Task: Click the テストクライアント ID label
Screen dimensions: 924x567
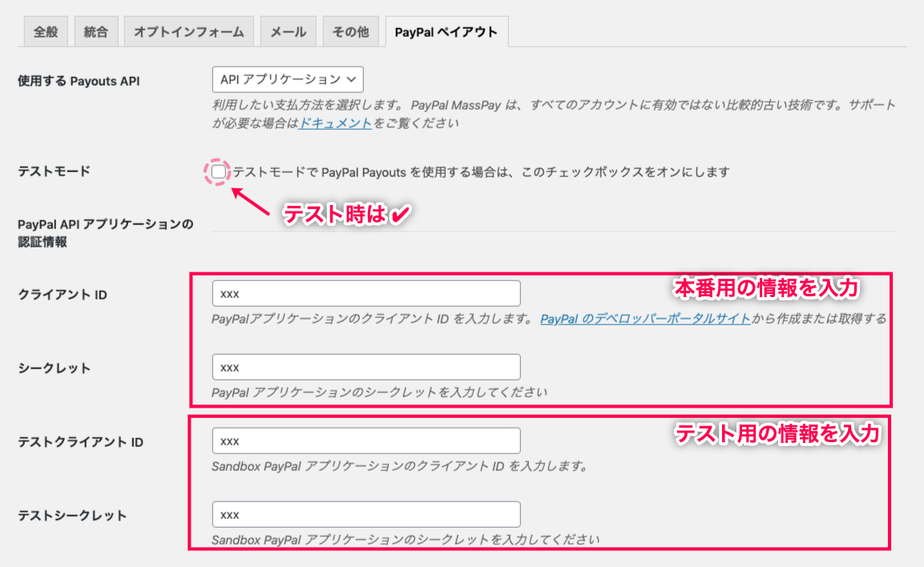Action: pos(80,442)
